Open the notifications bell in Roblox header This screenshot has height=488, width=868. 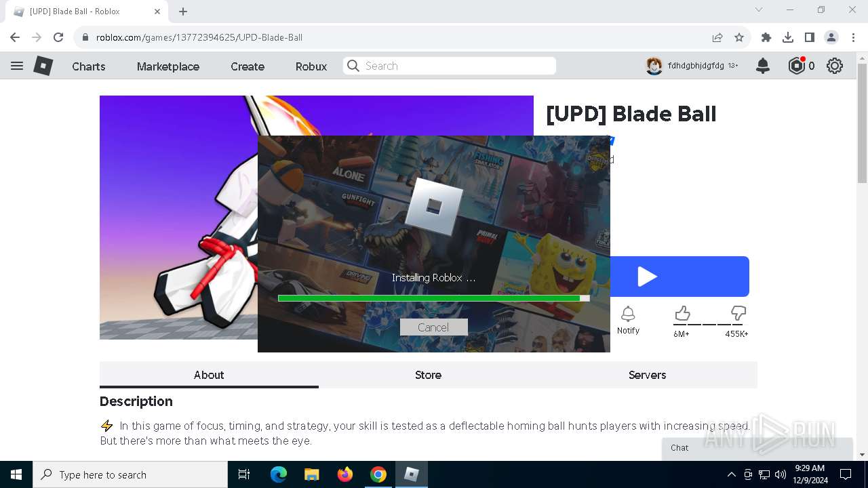pyautogui.click(x=763, y=66)
